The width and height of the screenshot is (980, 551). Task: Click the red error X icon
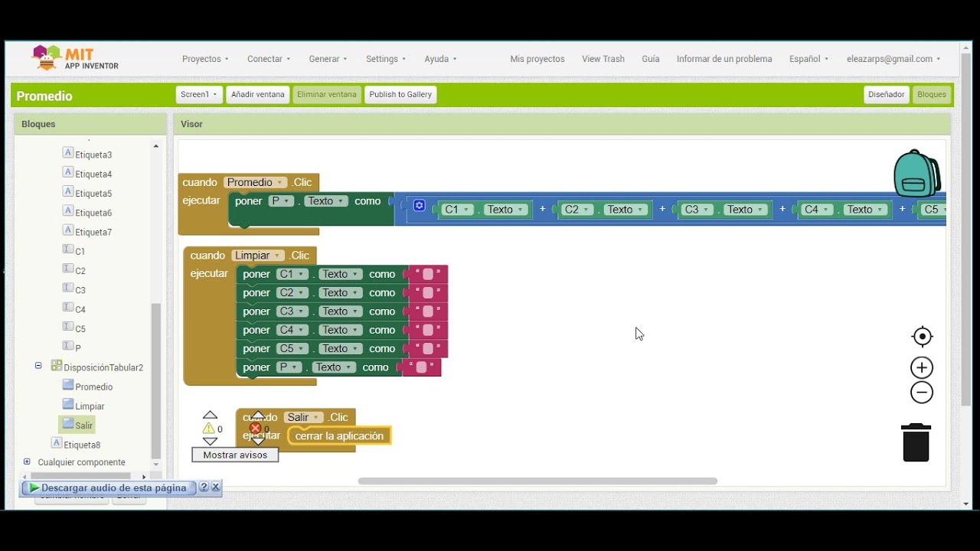tap(256, 429)
